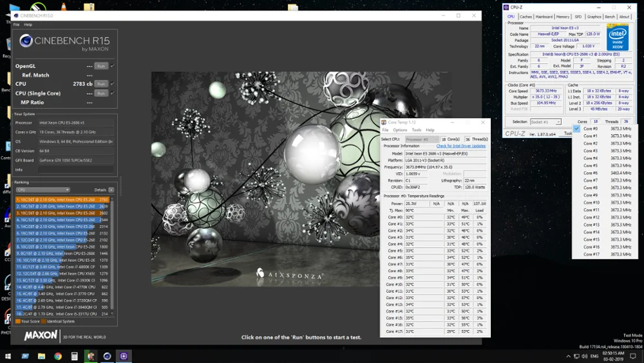Open the Calculator from the taskbar
The image size is (644, 363).
tap(75, 356)
